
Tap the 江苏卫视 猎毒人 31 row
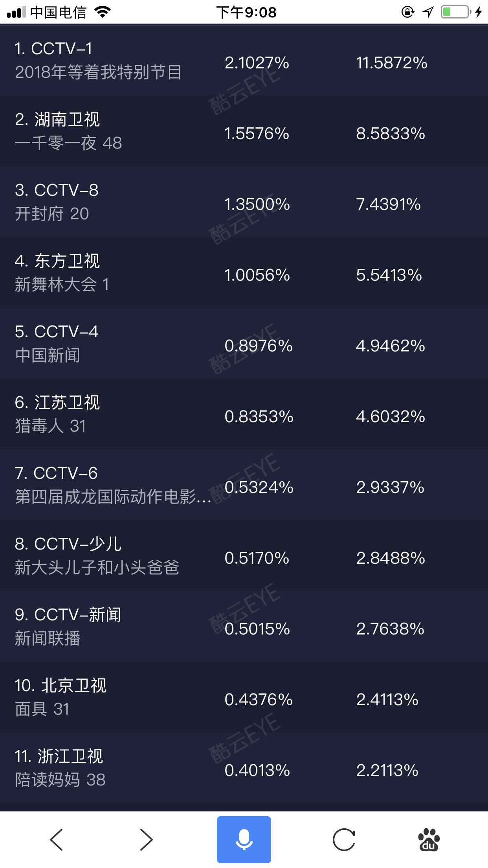244,414
